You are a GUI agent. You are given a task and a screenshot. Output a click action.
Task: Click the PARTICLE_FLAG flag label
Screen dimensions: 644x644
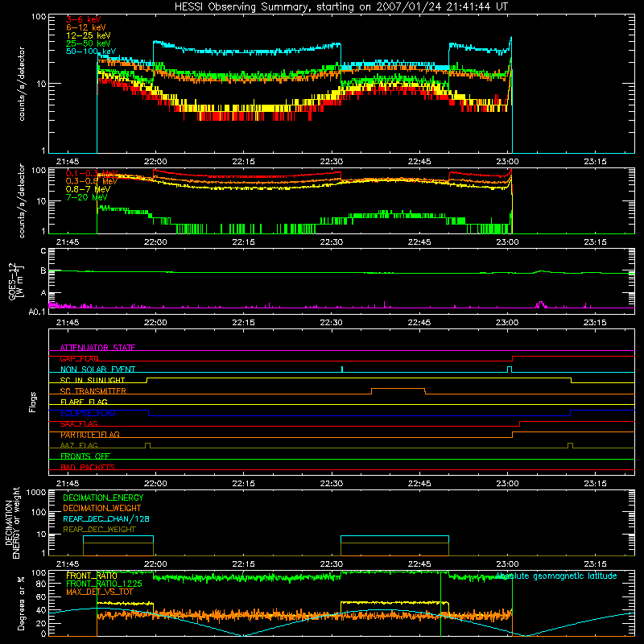click(x=90, y=435)
